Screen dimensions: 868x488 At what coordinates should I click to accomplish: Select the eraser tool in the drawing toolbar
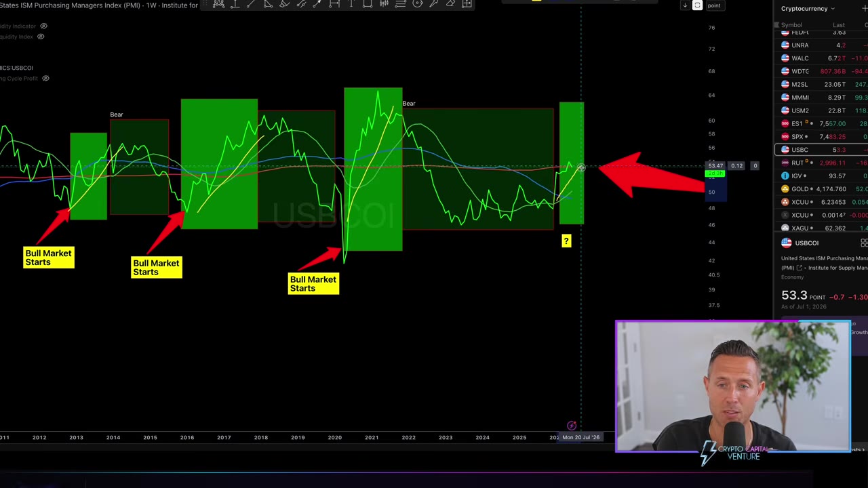[x=450, y=4]
